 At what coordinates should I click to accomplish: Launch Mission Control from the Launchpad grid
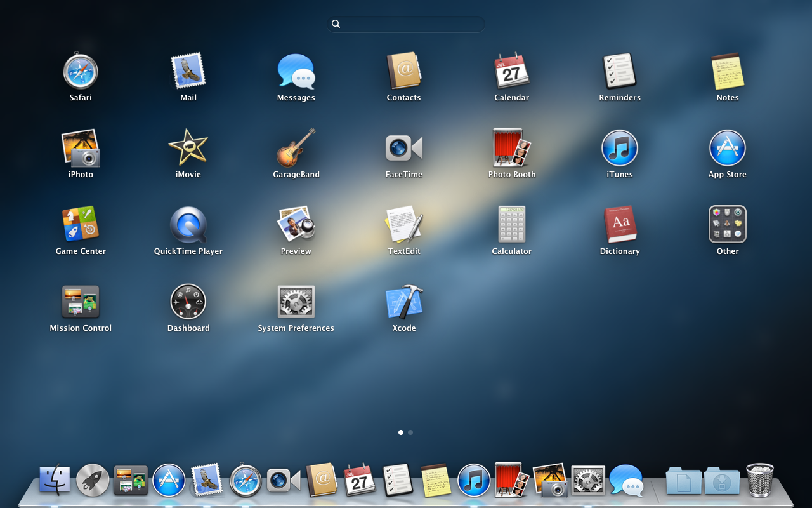pos(81,302)
